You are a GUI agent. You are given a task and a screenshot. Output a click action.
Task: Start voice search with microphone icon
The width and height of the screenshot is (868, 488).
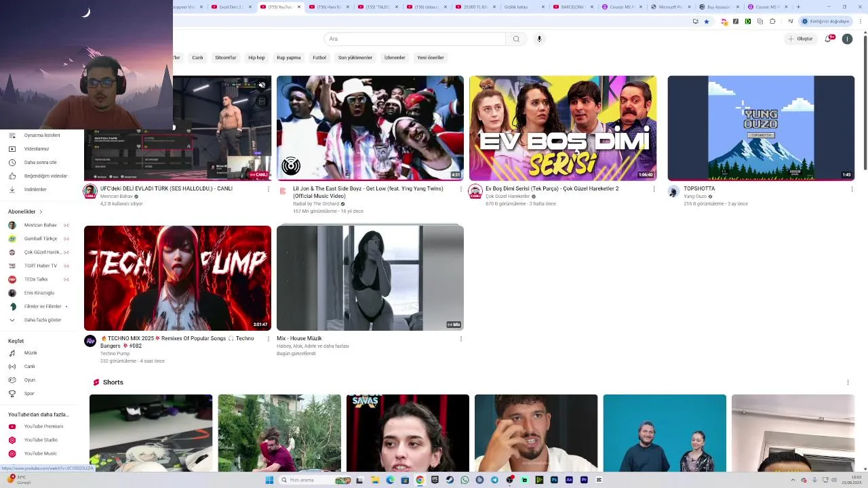539,39
